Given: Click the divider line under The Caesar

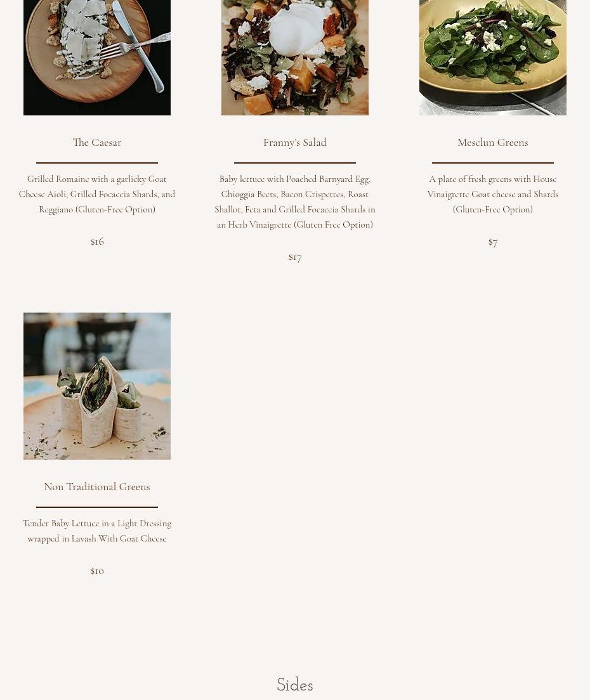Looking at the screenshot, I should 97,163.
